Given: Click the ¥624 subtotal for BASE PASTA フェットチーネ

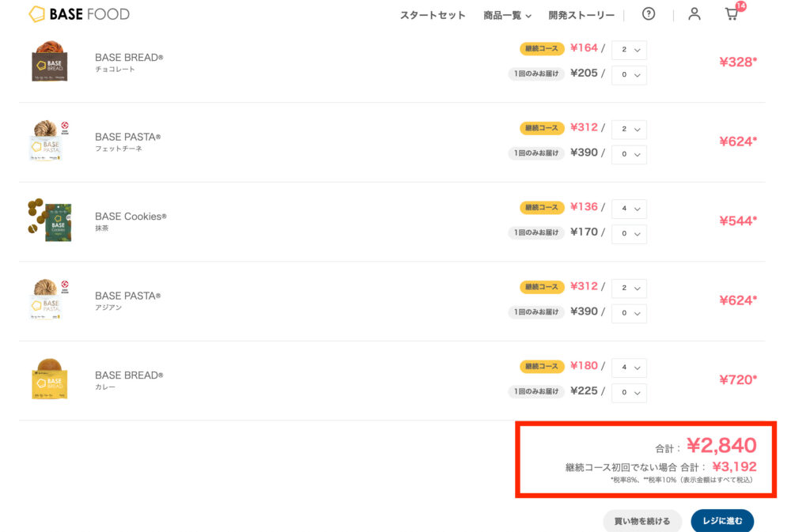Looking at the screenshot, I should pos(738,141).
